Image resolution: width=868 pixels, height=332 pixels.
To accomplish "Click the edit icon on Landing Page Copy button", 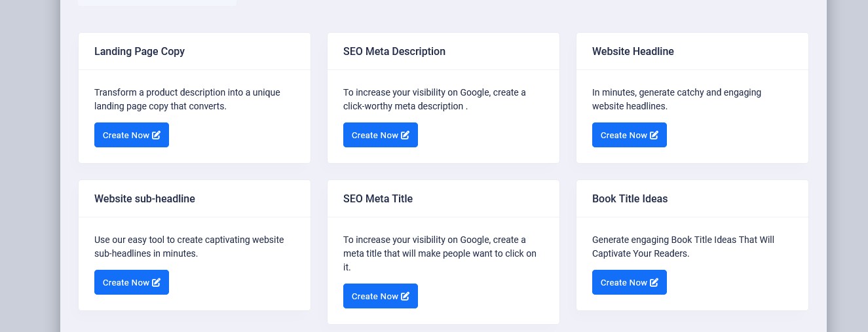I will 156,135.
